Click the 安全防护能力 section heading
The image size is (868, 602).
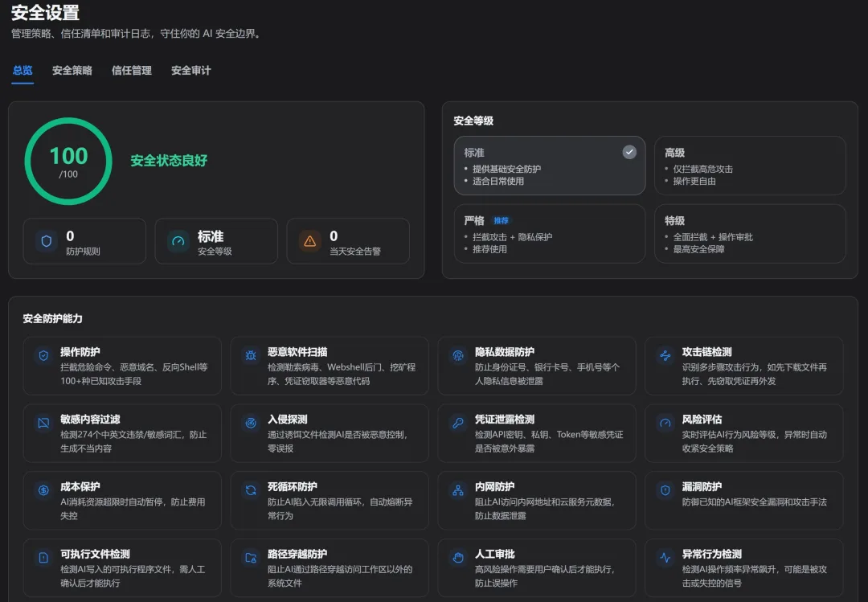[52, 318]
